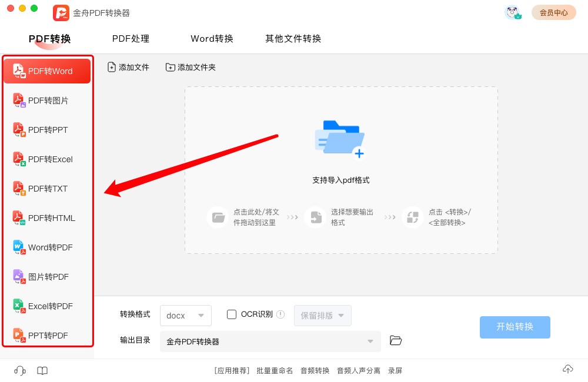Click the 添加文件 icon to add files

[128, 67]
